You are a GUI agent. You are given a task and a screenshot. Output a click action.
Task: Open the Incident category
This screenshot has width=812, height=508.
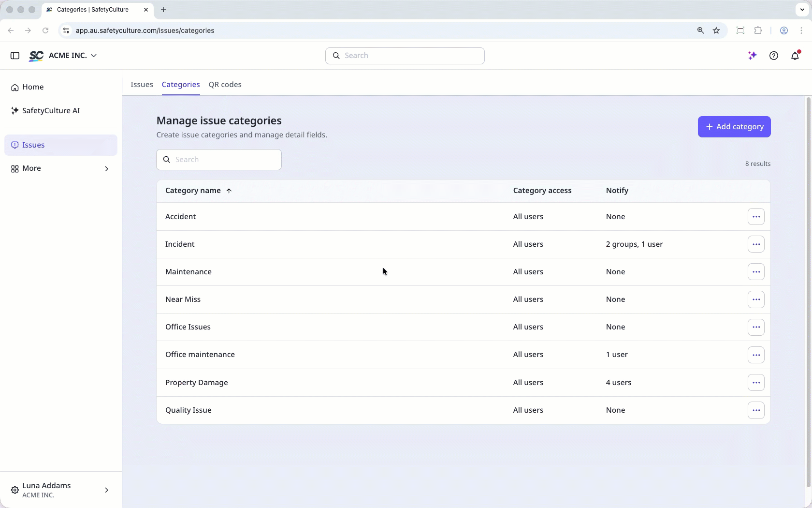click(180, 244)
